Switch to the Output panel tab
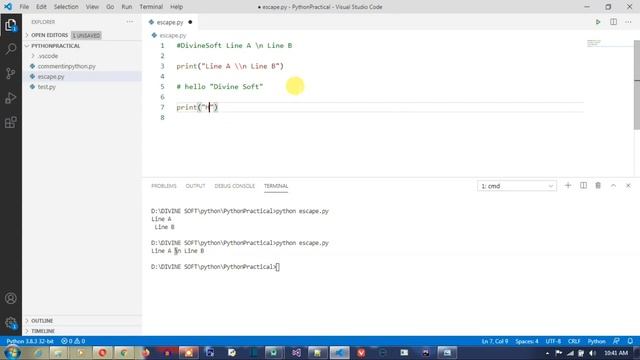Image resolution: width=640 pixels, height=360 pixels. (195, 186)
